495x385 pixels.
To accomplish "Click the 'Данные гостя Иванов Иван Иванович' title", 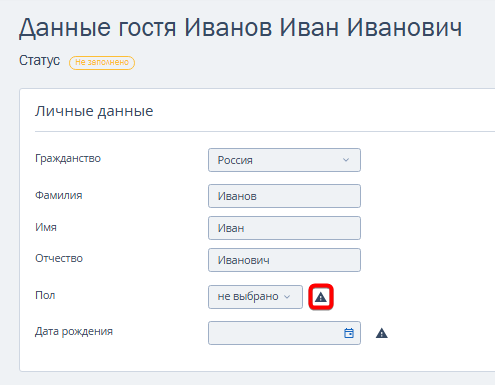I will (x=241, y=28).
